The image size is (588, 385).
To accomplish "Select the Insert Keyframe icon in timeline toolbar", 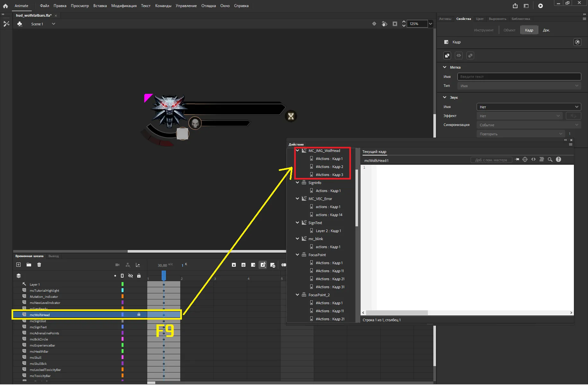I will (x=234, y=265).
